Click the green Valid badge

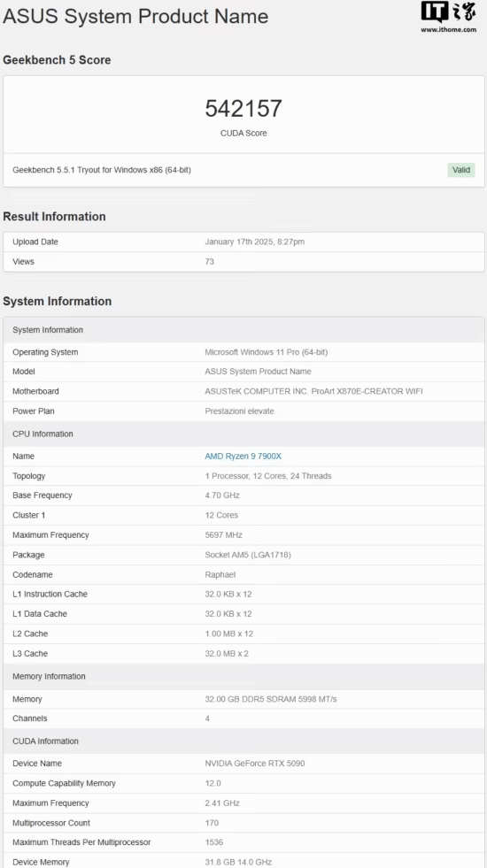click(x=461, y=170)
